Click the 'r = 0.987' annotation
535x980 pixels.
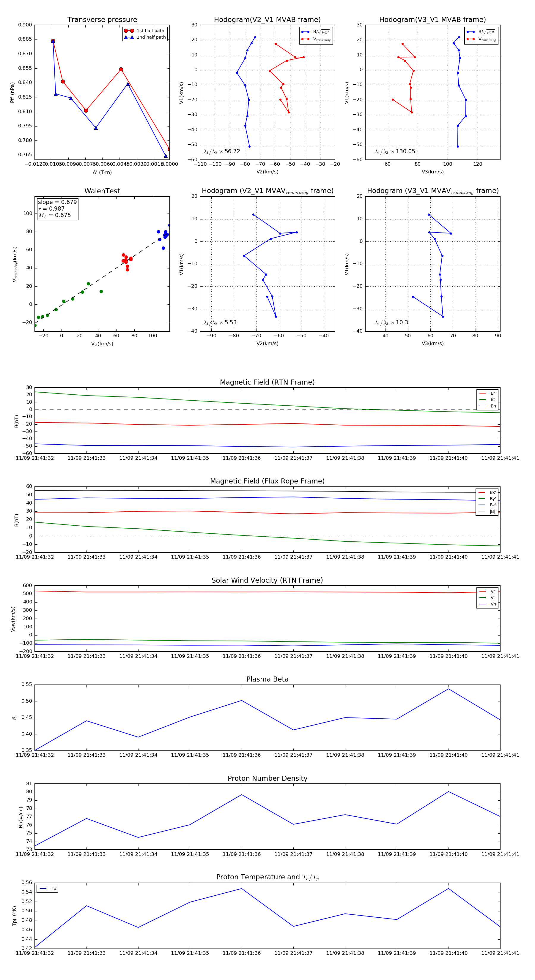tap(51, 208)
